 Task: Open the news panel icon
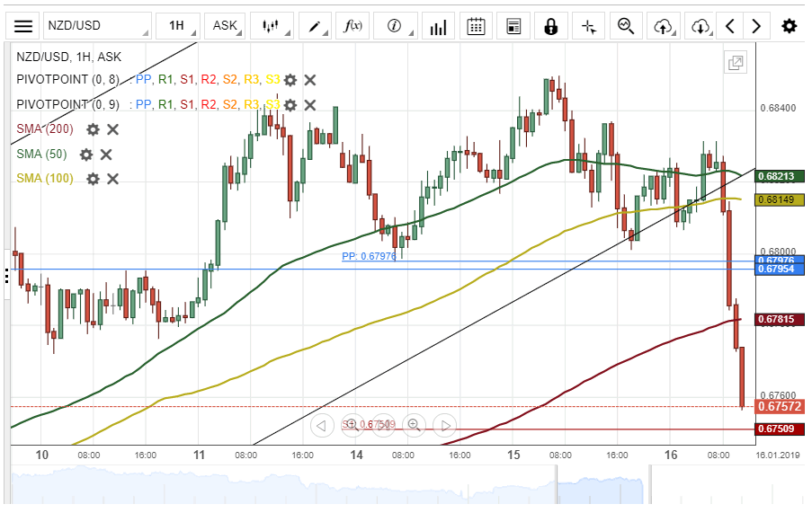[513, 26]
